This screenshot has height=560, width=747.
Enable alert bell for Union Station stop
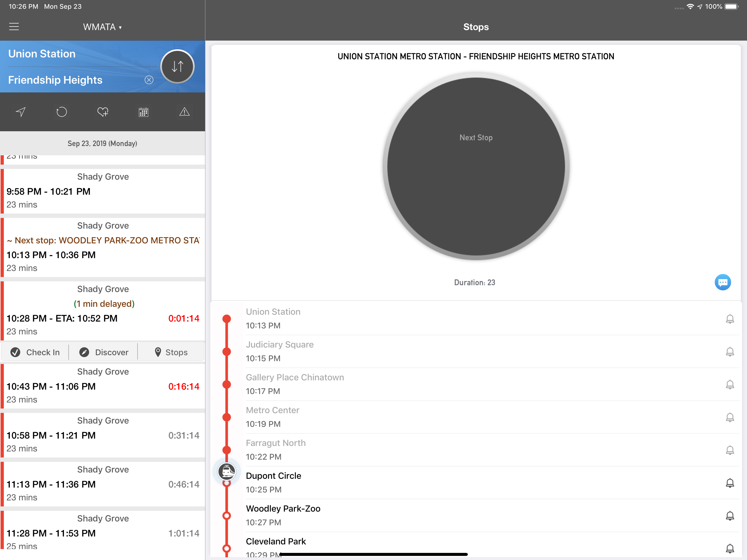click(730, 319)
